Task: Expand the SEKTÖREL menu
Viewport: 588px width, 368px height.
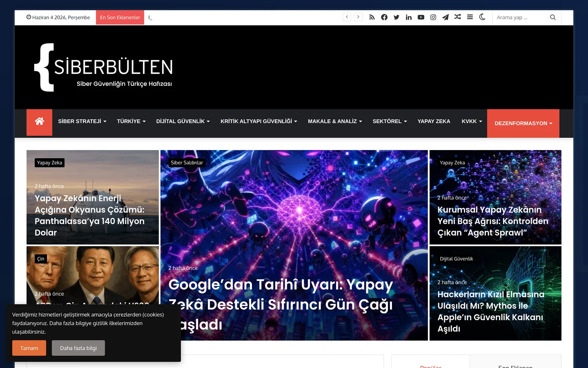Action: 390,121
